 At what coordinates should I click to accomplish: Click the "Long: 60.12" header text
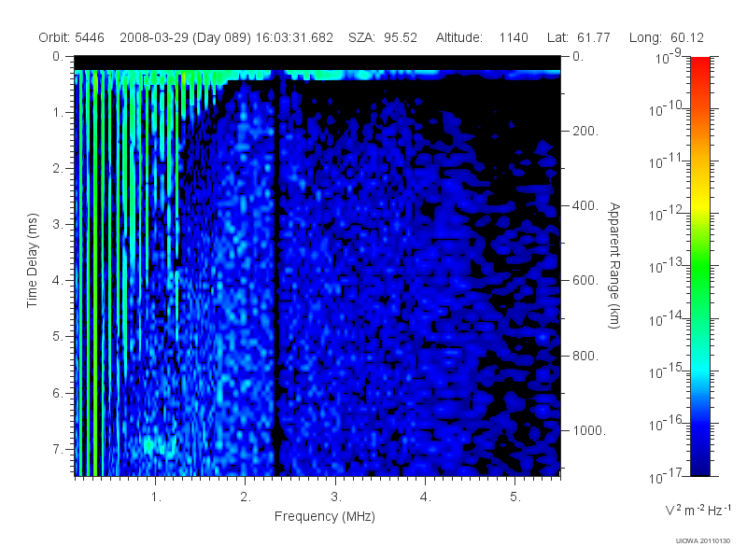click(666, 37)
